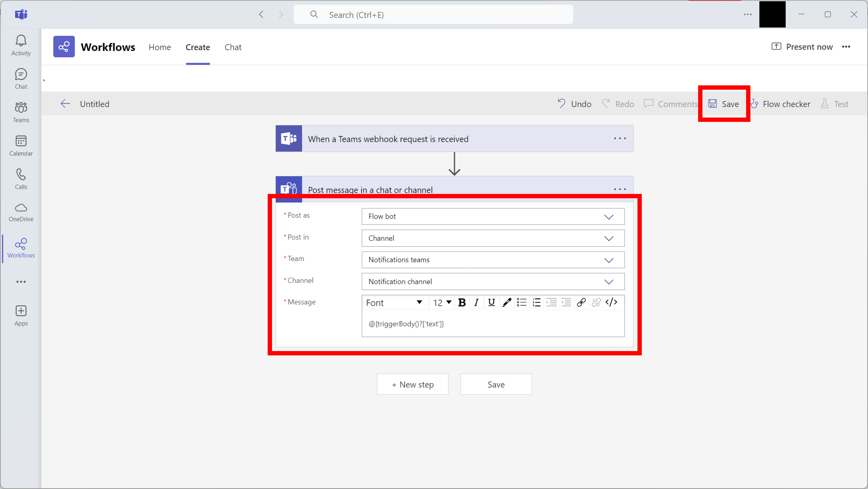Remove link with unlink icon
This screenshot has height=489, width=868.
point(596,302)
